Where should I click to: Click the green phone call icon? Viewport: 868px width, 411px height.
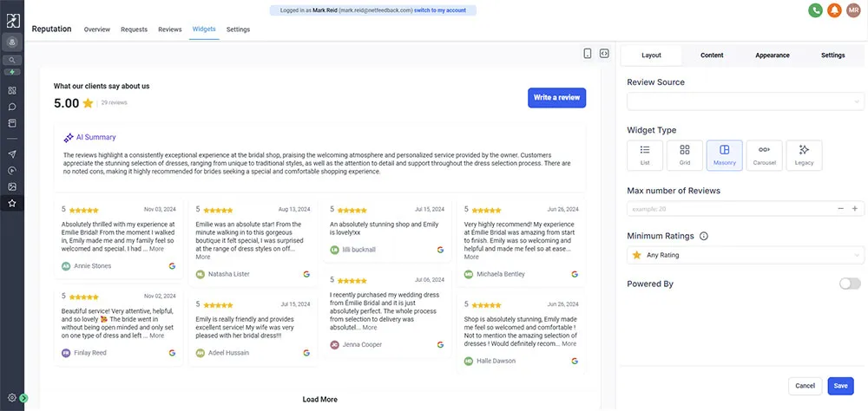pyautogui.click(x=815, y=10)
